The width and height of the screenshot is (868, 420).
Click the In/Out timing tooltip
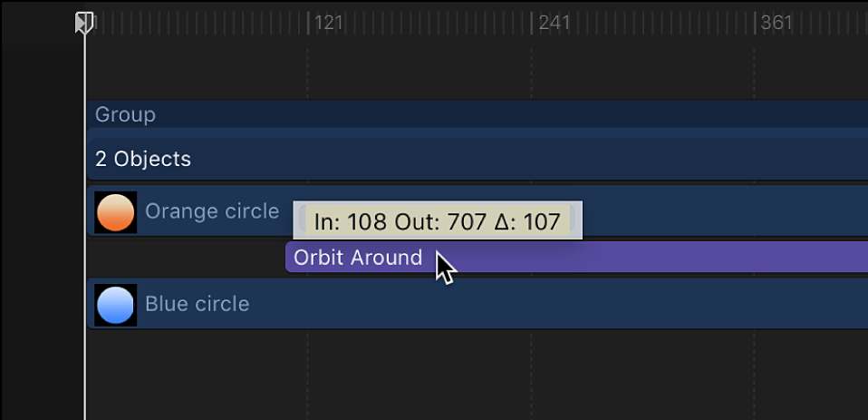(437, 220)
